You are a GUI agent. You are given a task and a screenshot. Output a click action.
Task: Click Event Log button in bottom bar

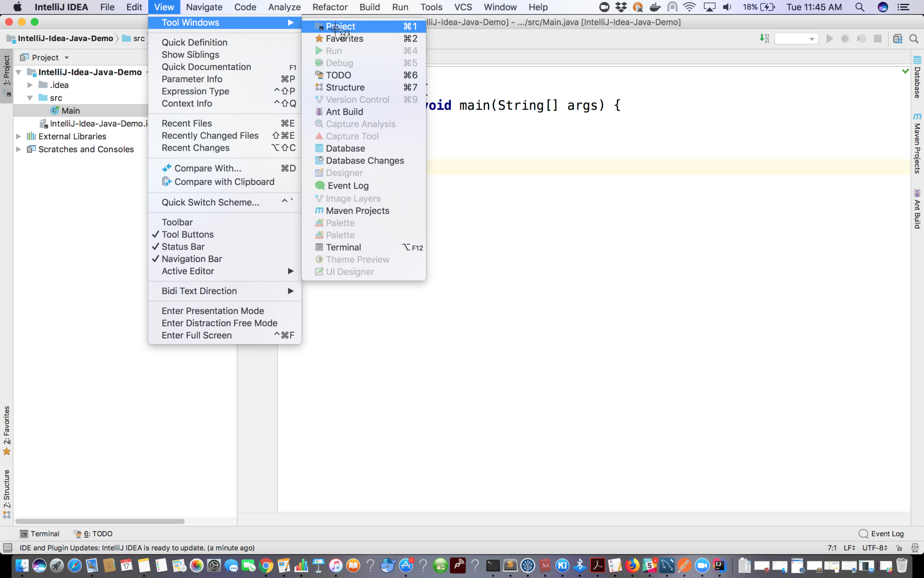click(881, 533)
